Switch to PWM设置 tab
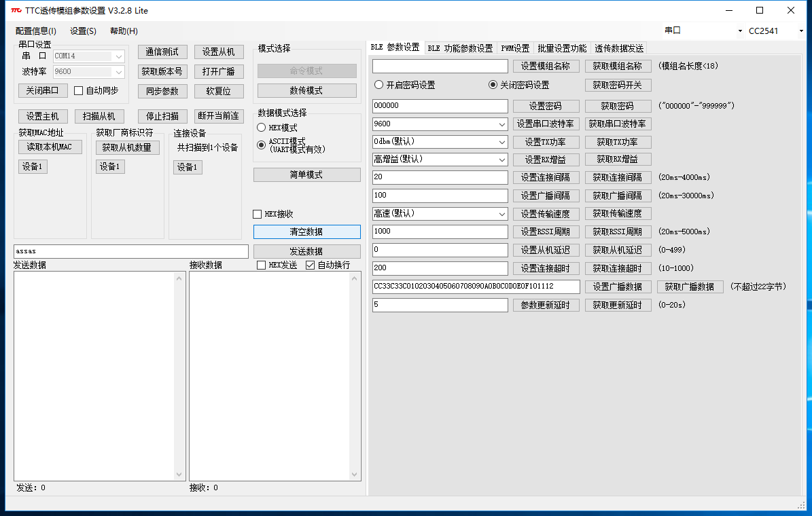 (x=515, y=48)
